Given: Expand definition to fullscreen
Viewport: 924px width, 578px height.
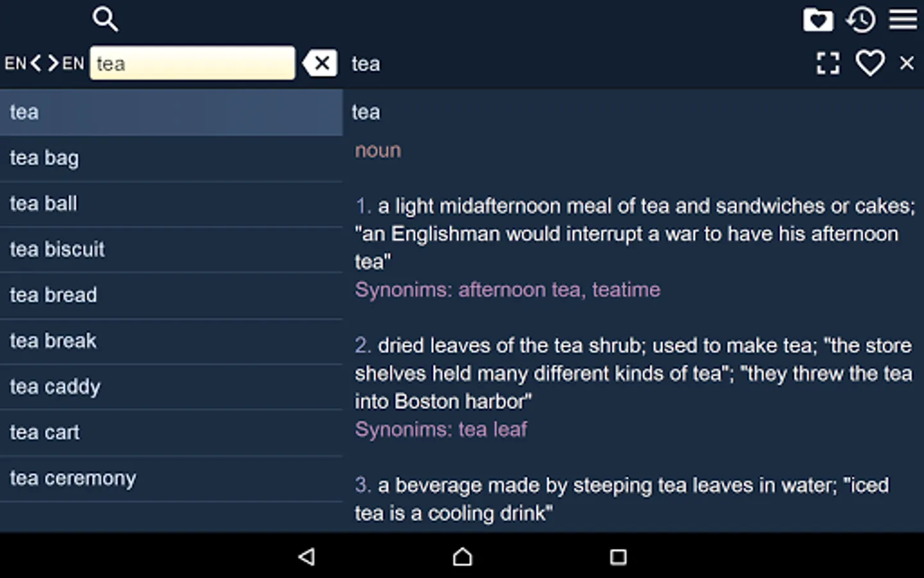Looking at the screenshot, I should [x=828, y=63].
